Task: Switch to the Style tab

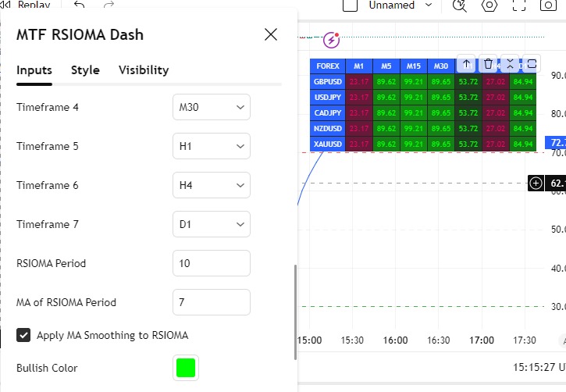Action: tap(85, 70)
